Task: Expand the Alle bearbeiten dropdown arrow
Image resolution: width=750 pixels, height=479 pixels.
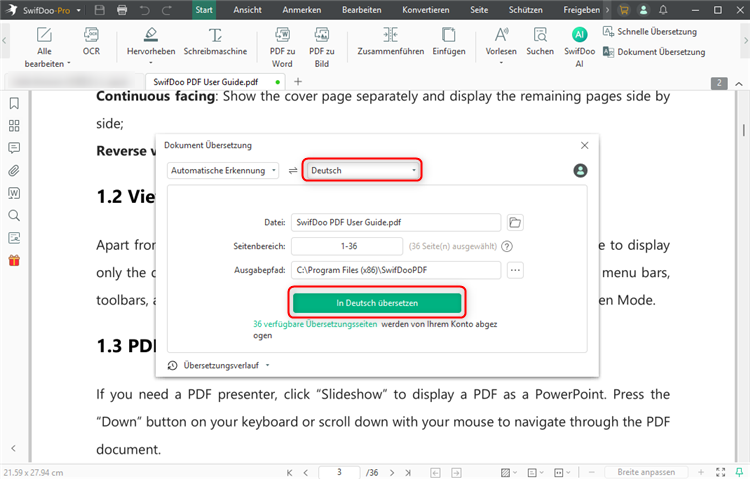Action: pyautogui.click(x=69, y=63)
